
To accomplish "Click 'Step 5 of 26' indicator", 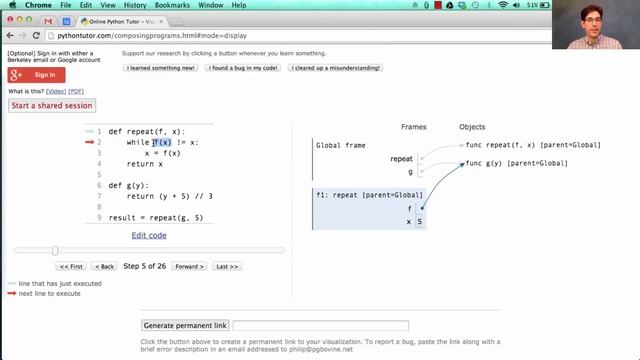I will [x=144, y=266].
